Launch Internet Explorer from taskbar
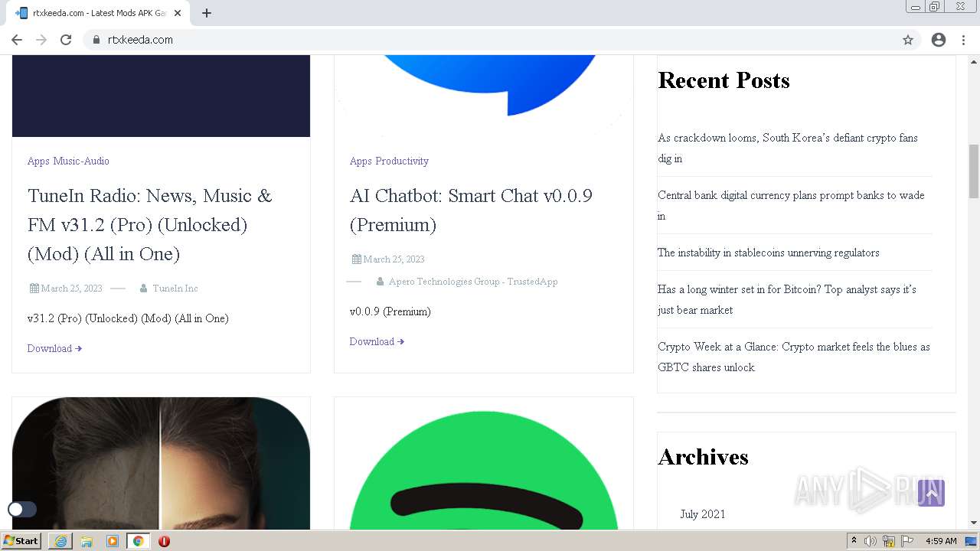This screenshot has width=980, height=551. [x=60, y=541]
